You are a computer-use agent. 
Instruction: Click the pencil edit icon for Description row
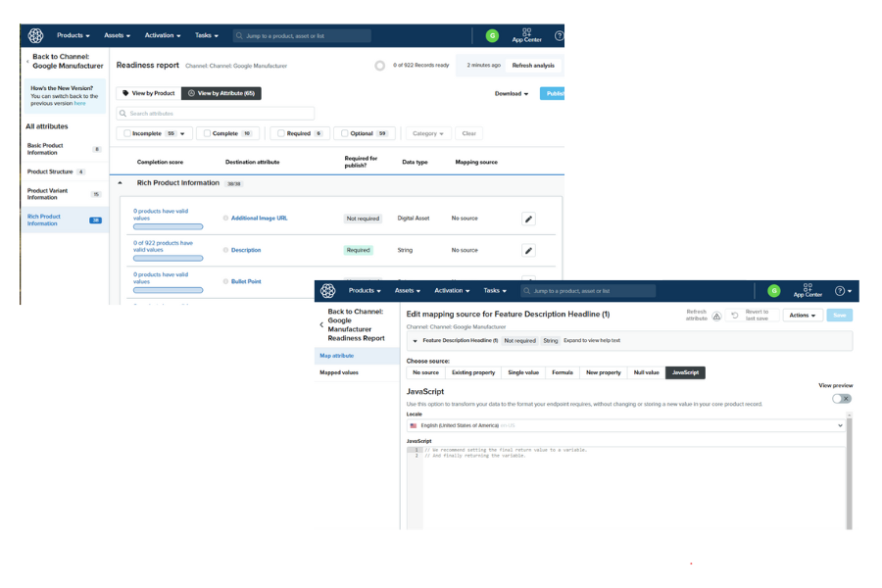coord(528,250)
